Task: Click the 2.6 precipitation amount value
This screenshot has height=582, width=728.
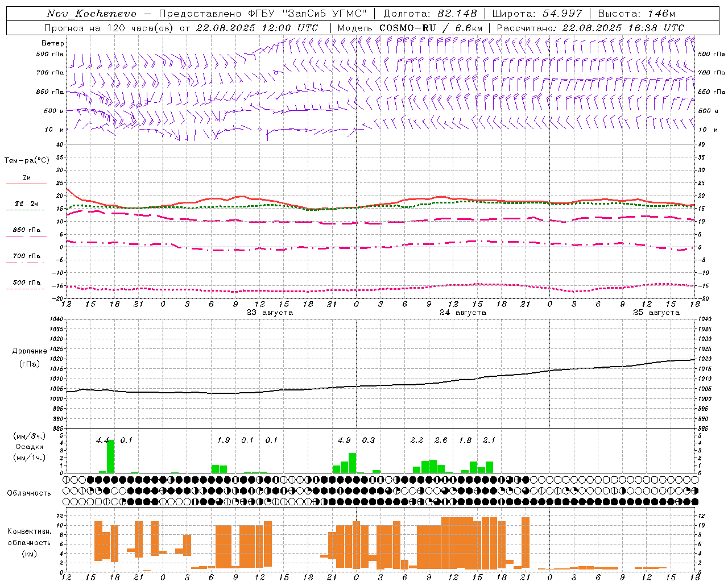Action: 441,440
